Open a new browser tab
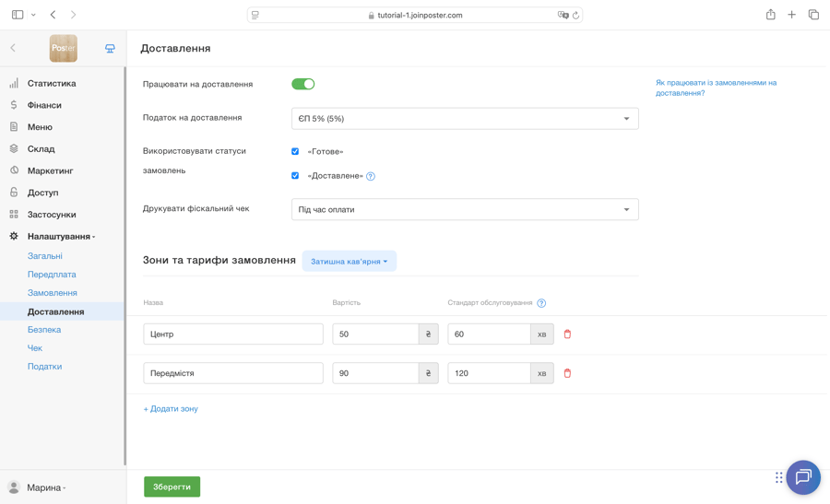The image size is (830, 504). coord(792,15)
